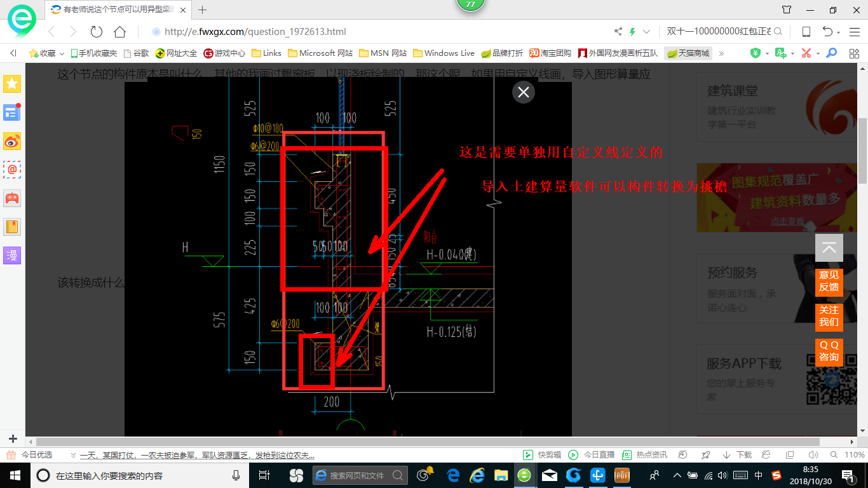The width and height of the screenshot is (868, 488).
Task: Click the 意见反馈 feedback button
Action: [x=829, y=281]
